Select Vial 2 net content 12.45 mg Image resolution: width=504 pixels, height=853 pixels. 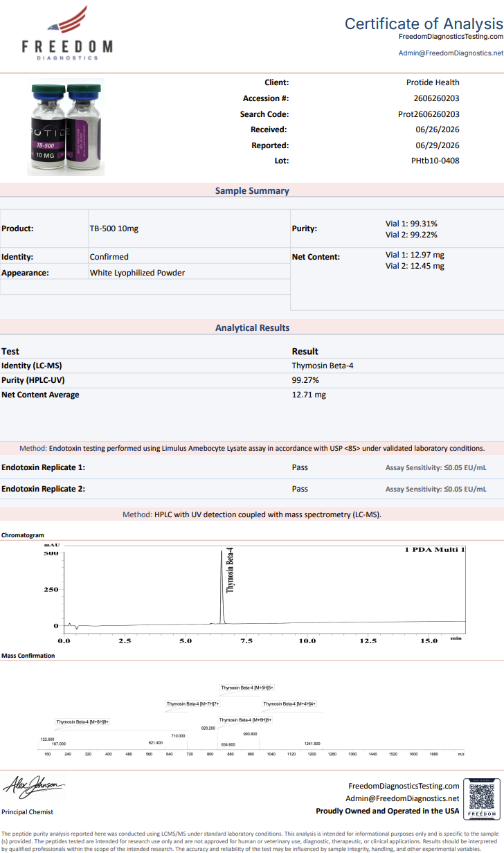coord(415,266)
